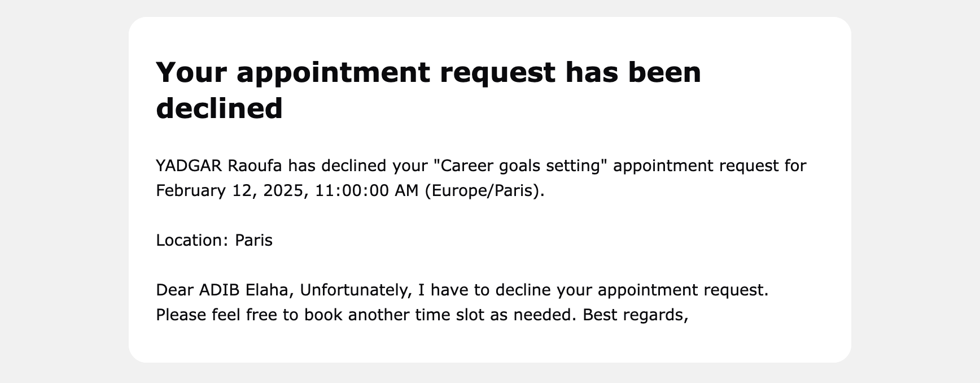Click the "Best regards," closing text
Screen dimensions: 980x383
pyautogui.click(x=635, y=315)
